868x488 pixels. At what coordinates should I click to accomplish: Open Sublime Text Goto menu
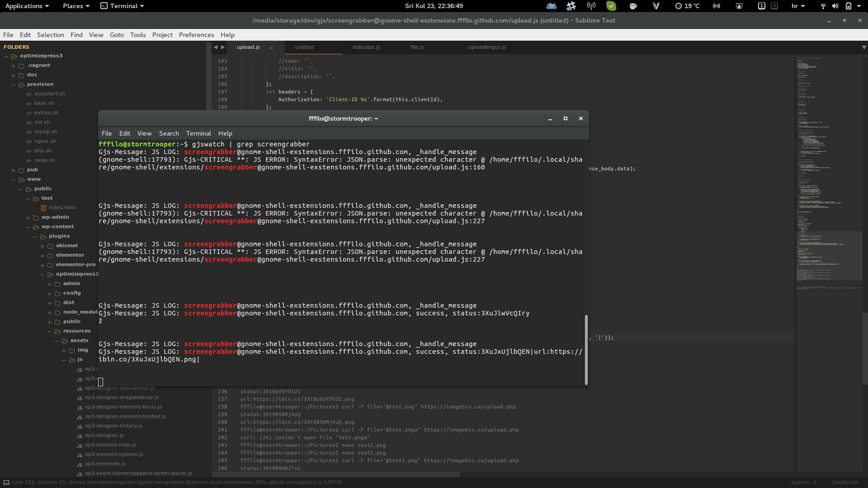[117, 35]
